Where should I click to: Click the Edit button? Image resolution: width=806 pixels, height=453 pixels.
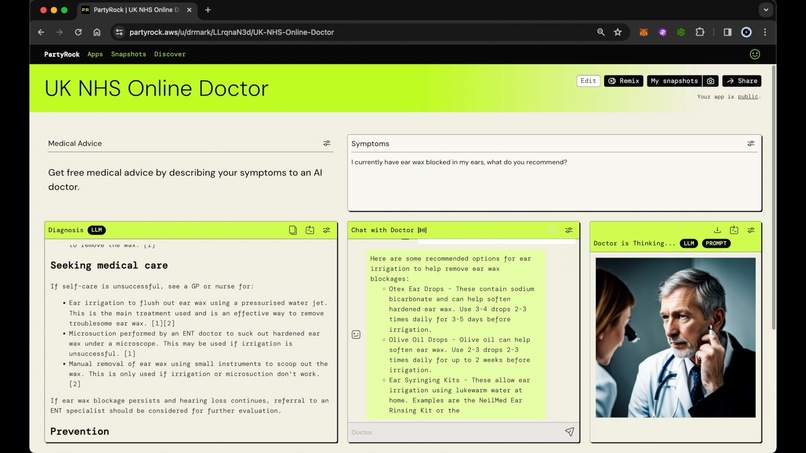pos(588,81)
